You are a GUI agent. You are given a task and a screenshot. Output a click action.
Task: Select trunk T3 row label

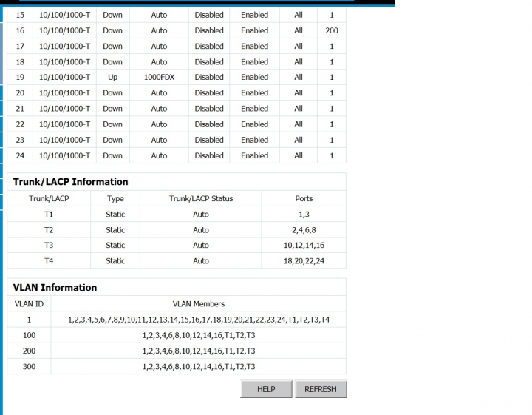[x=49, y=245]
